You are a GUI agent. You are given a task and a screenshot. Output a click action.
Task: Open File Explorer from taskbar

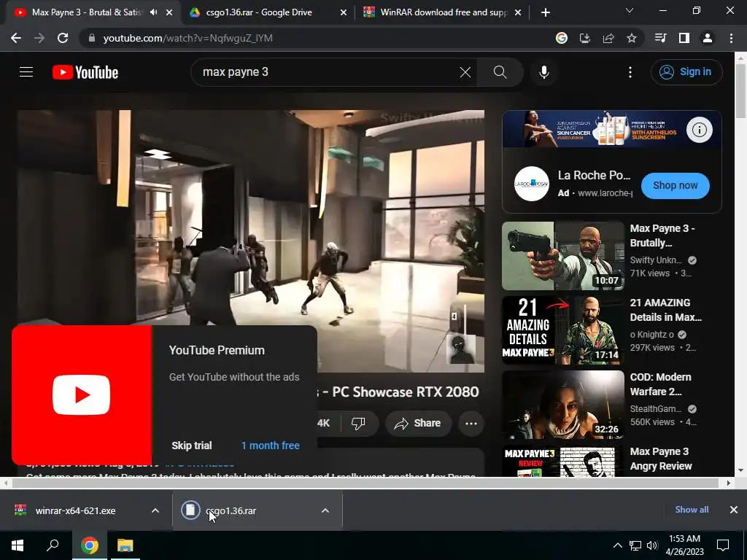[x=125, y=545]
